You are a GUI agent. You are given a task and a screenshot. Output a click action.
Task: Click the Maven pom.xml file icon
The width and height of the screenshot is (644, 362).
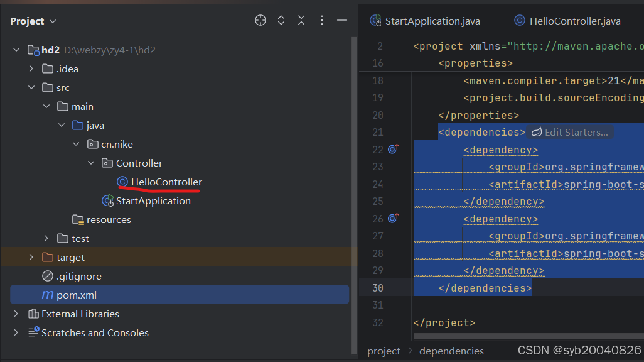(x=48, y=295)
